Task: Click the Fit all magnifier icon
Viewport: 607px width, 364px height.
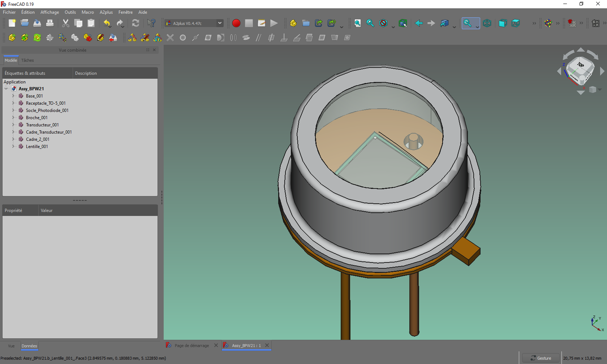Action: (357, 23)
